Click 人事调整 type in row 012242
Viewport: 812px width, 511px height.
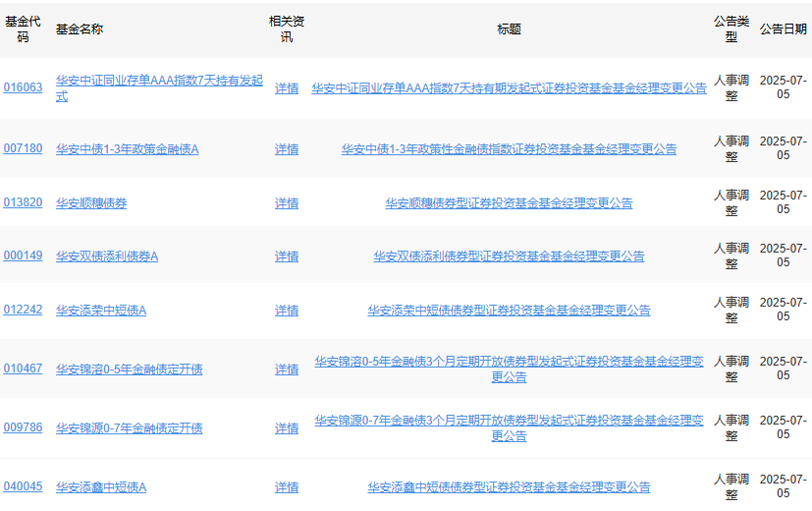coord(731,311)
